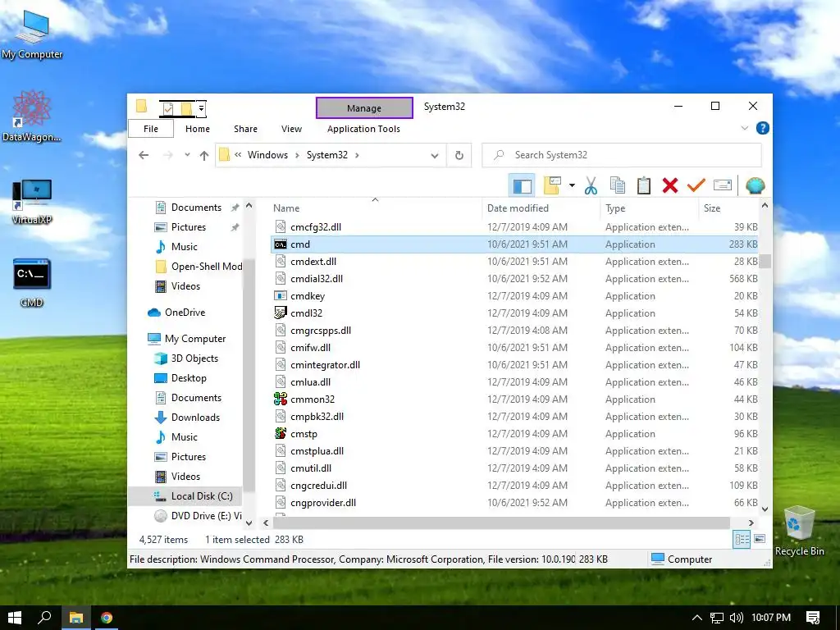Screen dimensions: 840x630
Task: Open the Customize Quick Access Toolbar dropdown
Action: pyautogui.click(x=201, y=109)
